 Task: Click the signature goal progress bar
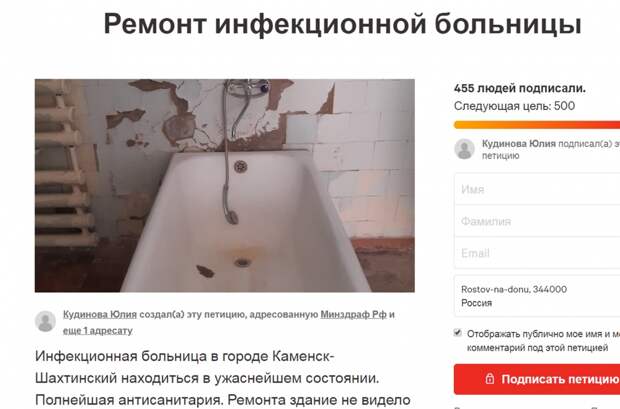[537, 125]
